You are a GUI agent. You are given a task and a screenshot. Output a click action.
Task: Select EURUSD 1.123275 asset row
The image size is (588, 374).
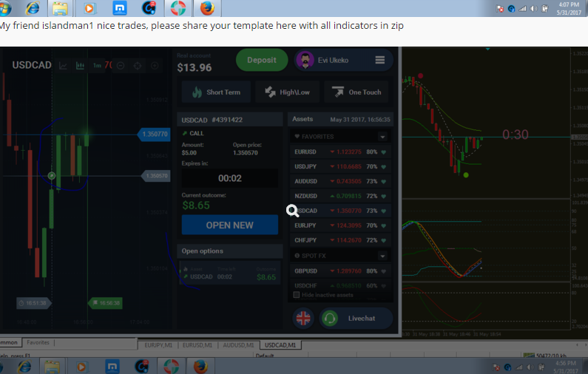point(340,152)
